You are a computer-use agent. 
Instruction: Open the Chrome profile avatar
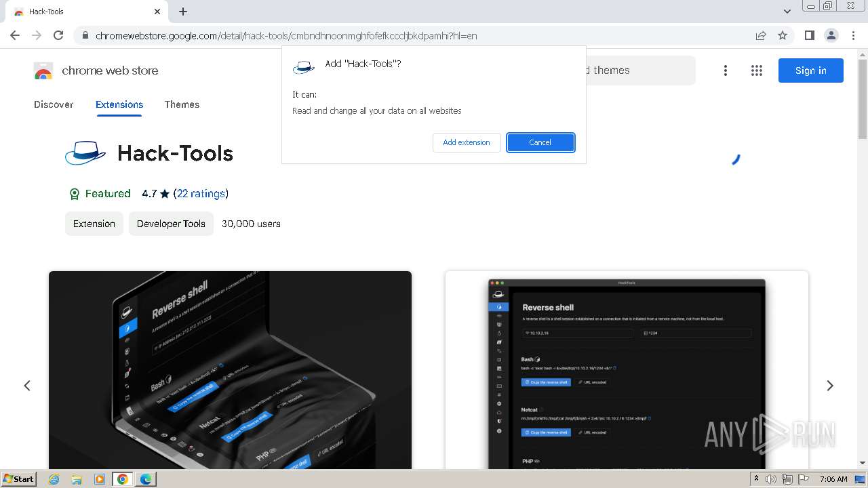[x=831, y=35]
